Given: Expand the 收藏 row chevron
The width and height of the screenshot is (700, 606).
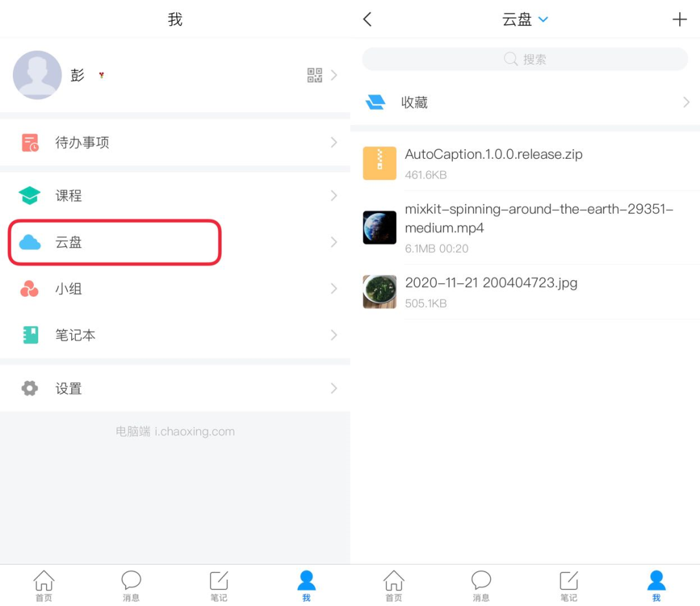Looking at the screenshot, I should 686,102.
